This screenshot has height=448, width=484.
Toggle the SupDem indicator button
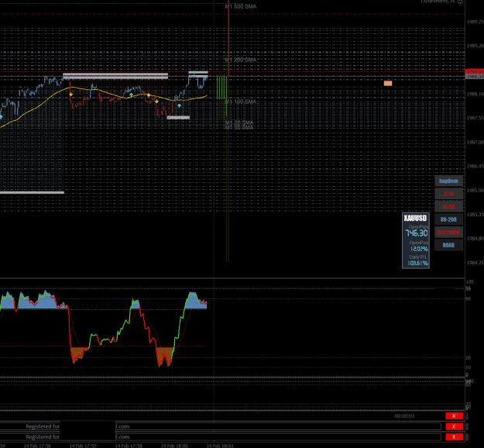(x=448, y=181)
